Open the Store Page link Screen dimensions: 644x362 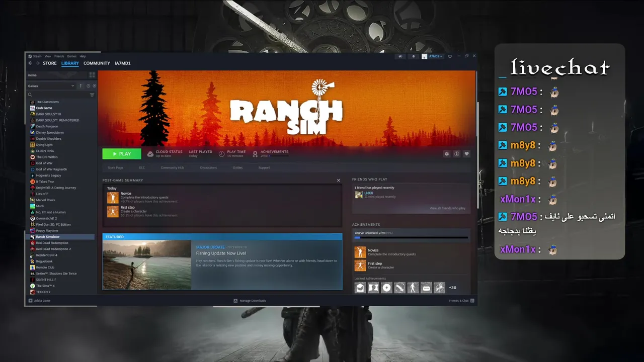pyautogui.click(x=115, y=167)
